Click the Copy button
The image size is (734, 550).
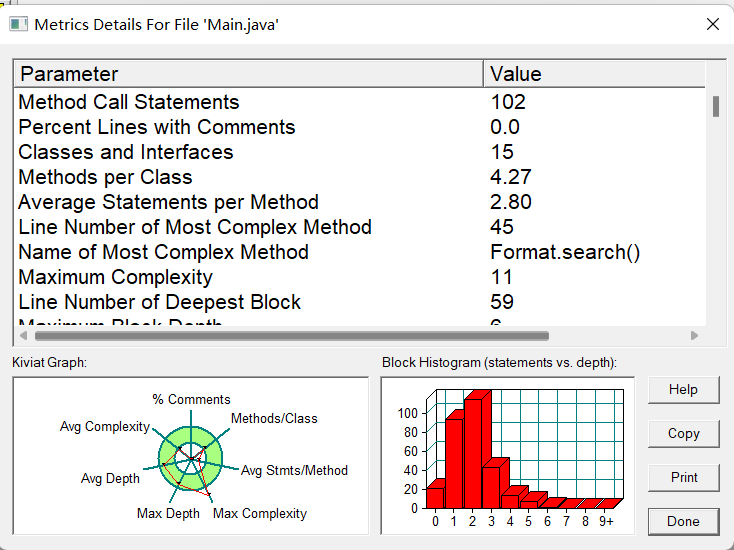683,433
